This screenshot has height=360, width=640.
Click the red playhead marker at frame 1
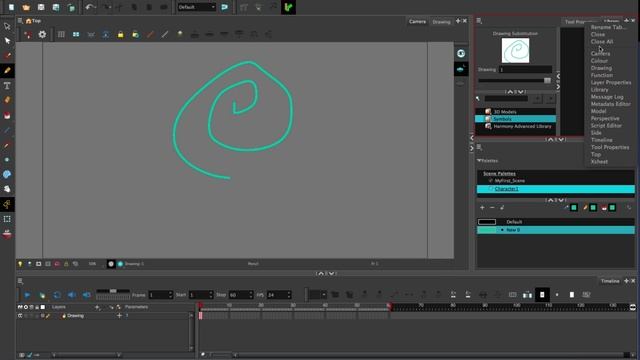[200, 305]
